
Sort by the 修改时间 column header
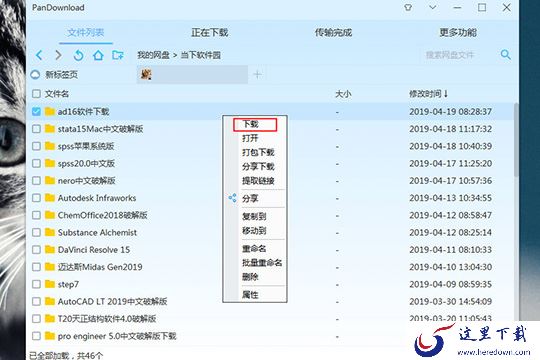(x=428, y=94)
